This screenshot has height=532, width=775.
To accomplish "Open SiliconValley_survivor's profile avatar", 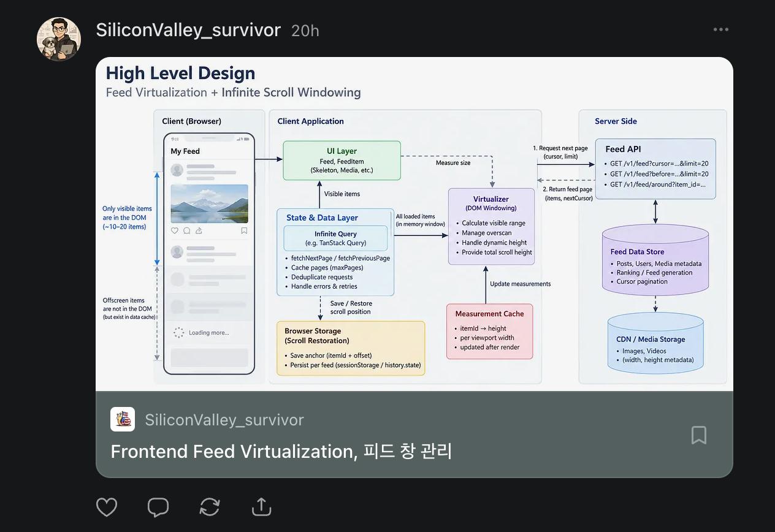I will pyautogui.click(x=59, y=39).
